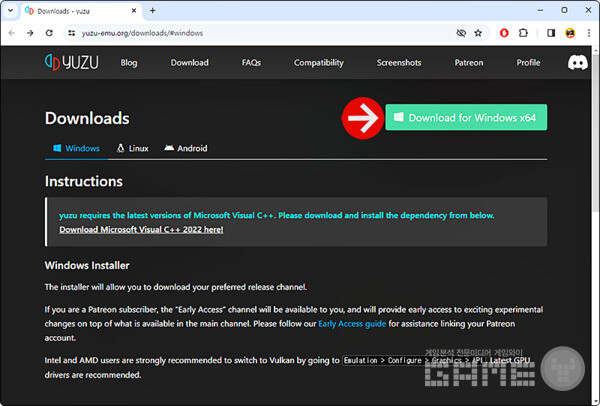Image resolution: width=600 pixels, height=406 pixels.
Task: Close the Downloads - yuzu tab
Action: 134,11
